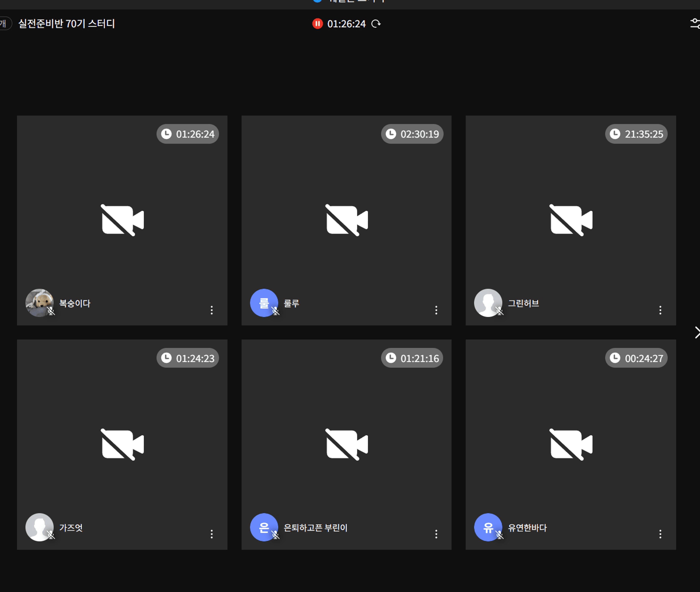Click 유연한바다's blue avatar
This screenshot has width=700, height=592.
coord(488,527)
